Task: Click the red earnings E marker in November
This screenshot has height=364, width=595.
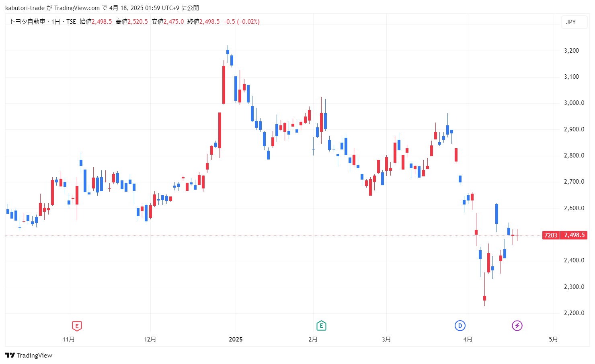Action: coord(77,326)
